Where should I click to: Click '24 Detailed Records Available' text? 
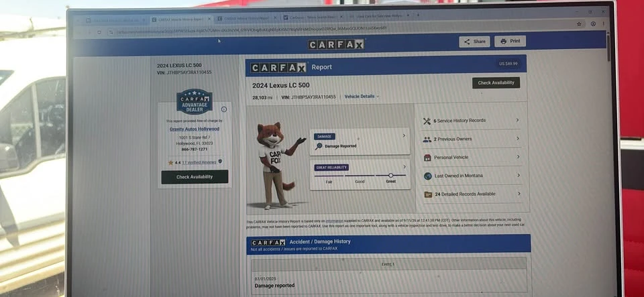465,194
